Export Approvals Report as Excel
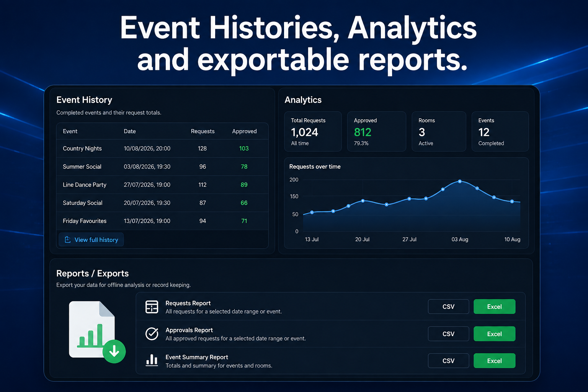The image size is (588, 392). [x=494, y=334]
